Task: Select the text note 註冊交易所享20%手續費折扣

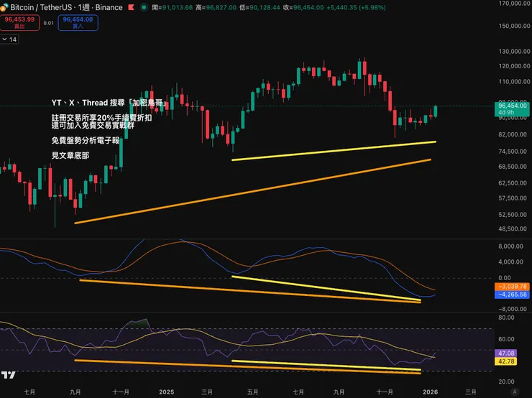Action: point(102,118)
